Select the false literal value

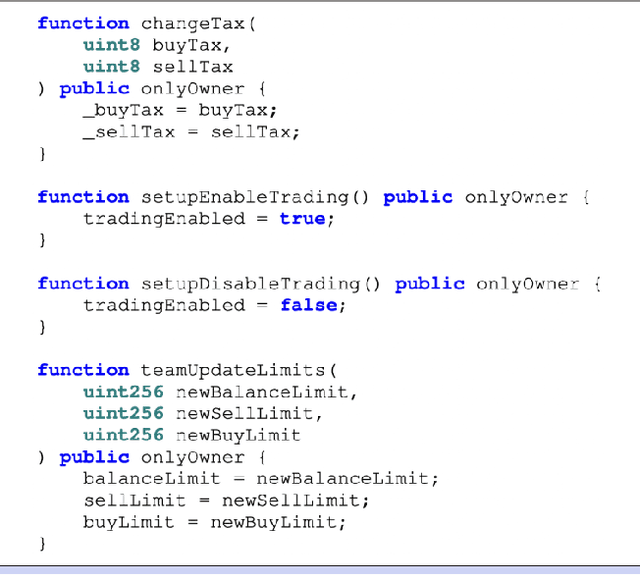(307, 306)
